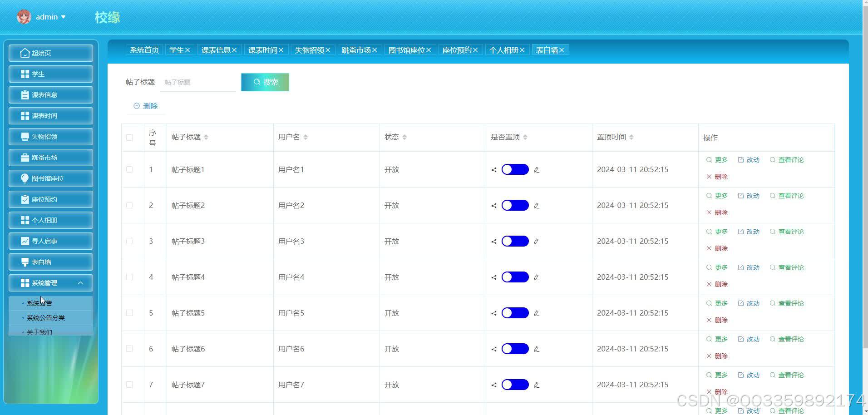
Task: Sort by 是否置顶 column arrows
Action: click(x=525, y=137)
